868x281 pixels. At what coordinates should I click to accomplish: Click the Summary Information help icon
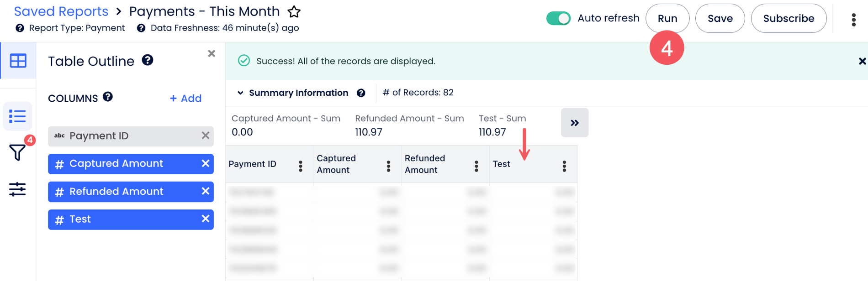(x=361, y=93)
